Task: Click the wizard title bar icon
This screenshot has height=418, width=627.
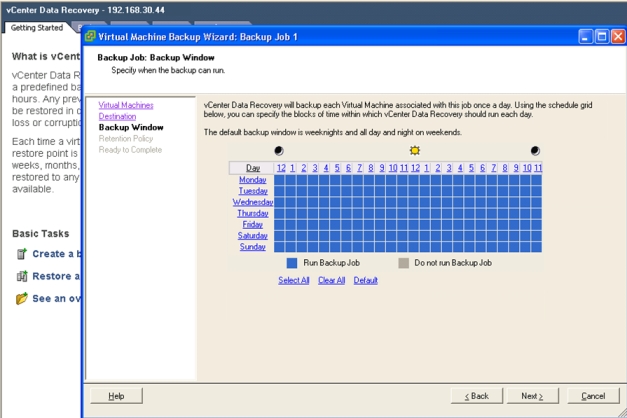Action: click(90, 36)
